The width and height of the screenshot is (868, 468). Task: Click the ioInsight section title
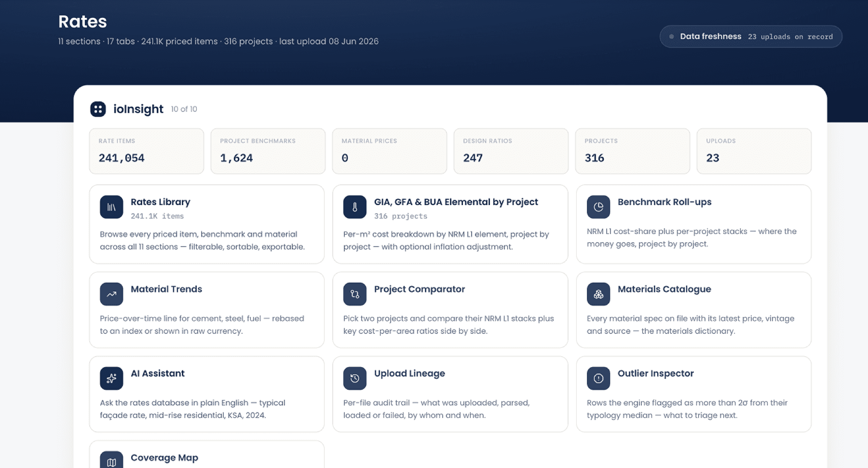pos(138,109)
